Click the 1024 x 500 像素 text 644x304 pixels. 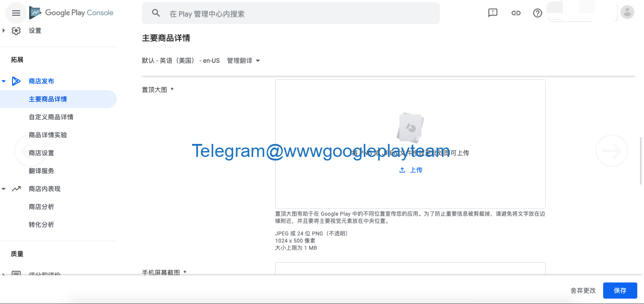[x=295, y=241]
